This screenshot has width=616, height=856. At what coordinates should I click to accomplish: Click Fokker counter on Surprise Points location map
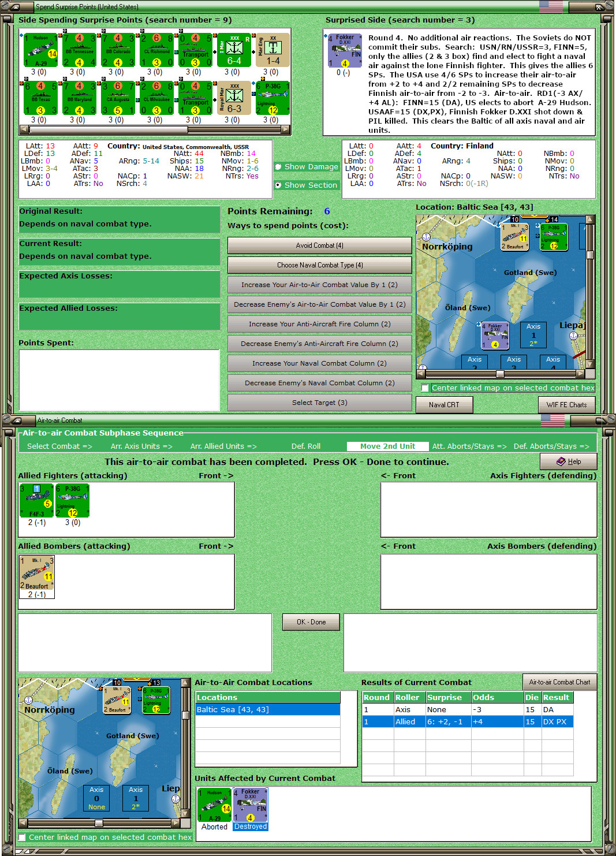point(495,336)
